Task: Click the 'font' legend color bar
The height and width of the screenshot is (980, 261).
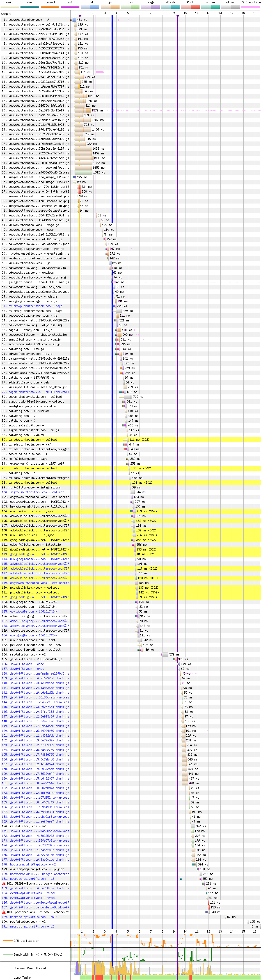Action: click(190, 7)
